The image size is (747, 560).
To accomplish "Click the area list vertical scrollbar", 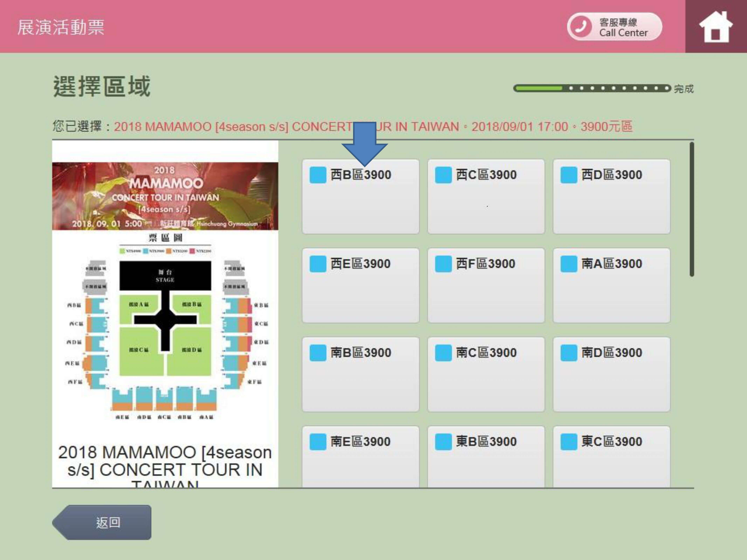I will (x=692, y=210).
